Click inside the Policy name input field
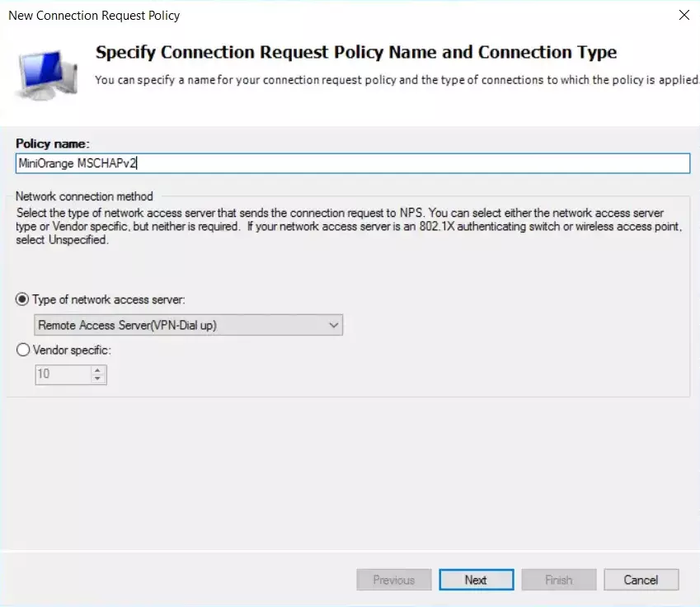700x607 pixels. pyautogui.click(x=247, y=162)
